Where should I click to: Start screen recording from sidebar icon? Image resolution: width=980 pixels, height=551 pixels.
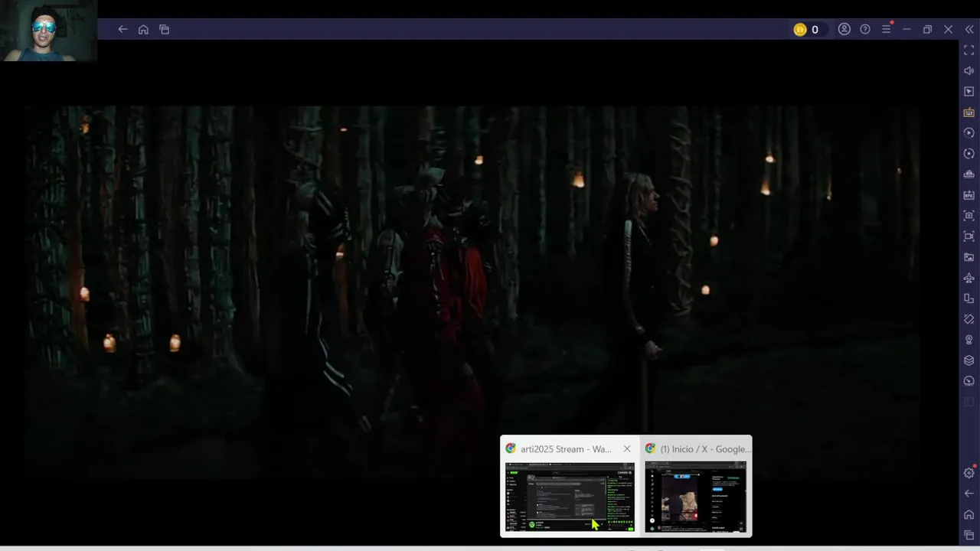[x=969, y=236]
